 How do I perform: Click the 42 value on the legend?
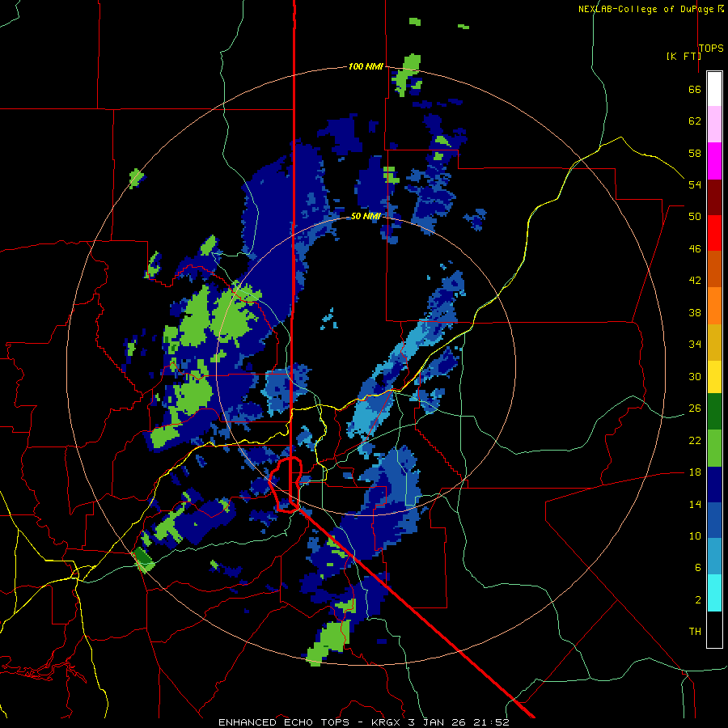695,281
